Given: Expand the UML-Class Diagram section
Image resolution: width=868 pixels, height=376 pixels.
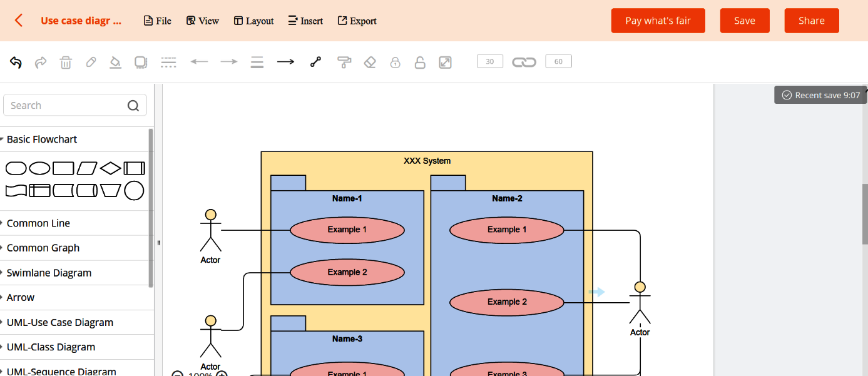Looking at the screenshot, I should pyautogui.click(x=51, y=347).
